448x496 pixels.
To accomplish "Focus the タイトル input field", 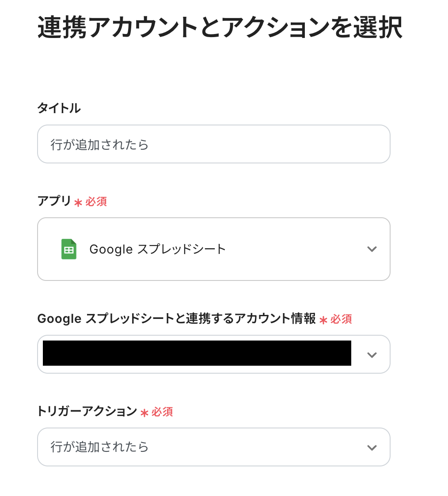I will pyautogui.click(x=213, y=144).
